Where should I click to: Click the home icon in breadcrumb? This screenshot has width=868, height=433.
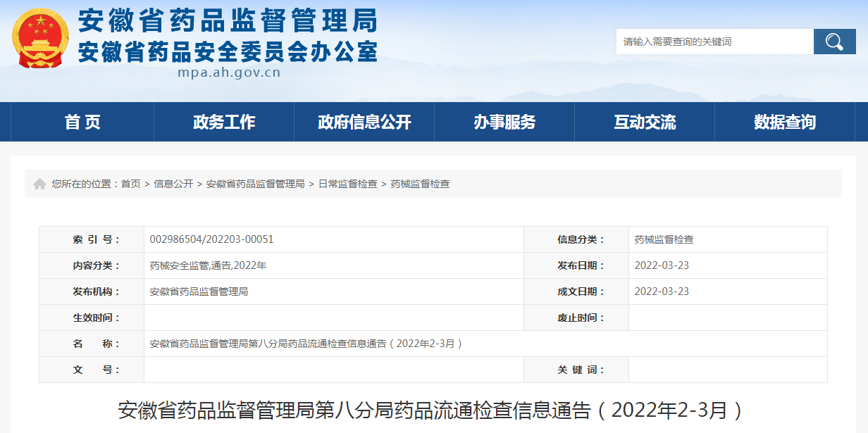(40, 184)
